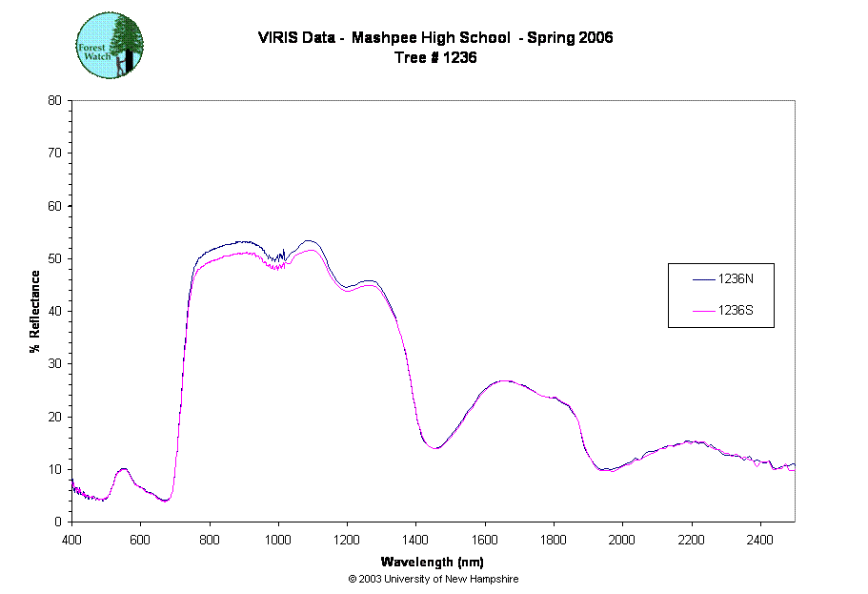Click the Forest Watch logo
The image size is (868, 594).
pyautogui.click(x=110, y=45)
